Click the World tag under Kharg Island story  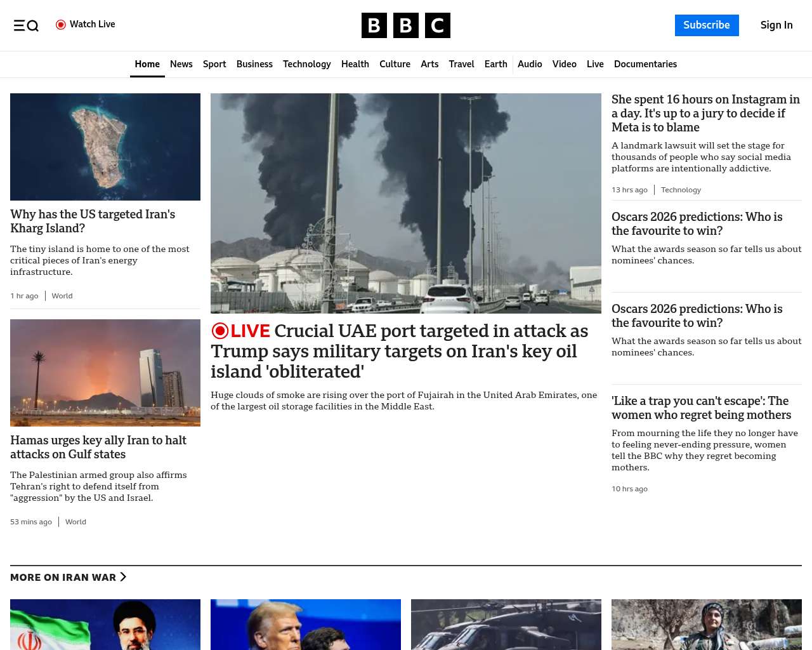[62, 296]
